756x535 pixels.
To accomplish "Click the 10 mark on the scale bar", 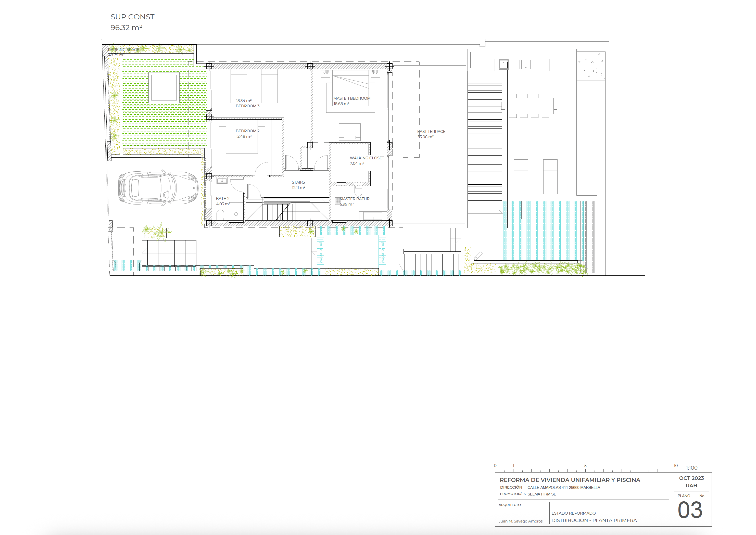I will click(676, 465).
